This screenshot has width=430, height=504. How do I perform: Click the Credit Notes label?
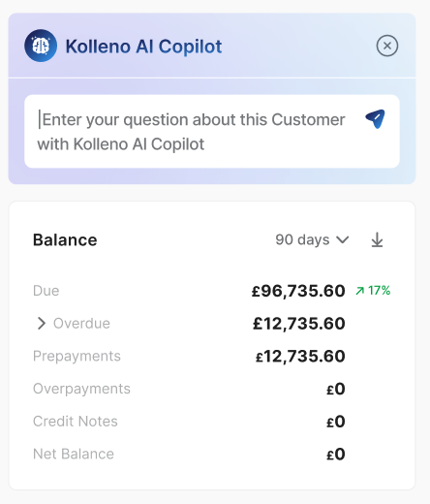[76, 422]
